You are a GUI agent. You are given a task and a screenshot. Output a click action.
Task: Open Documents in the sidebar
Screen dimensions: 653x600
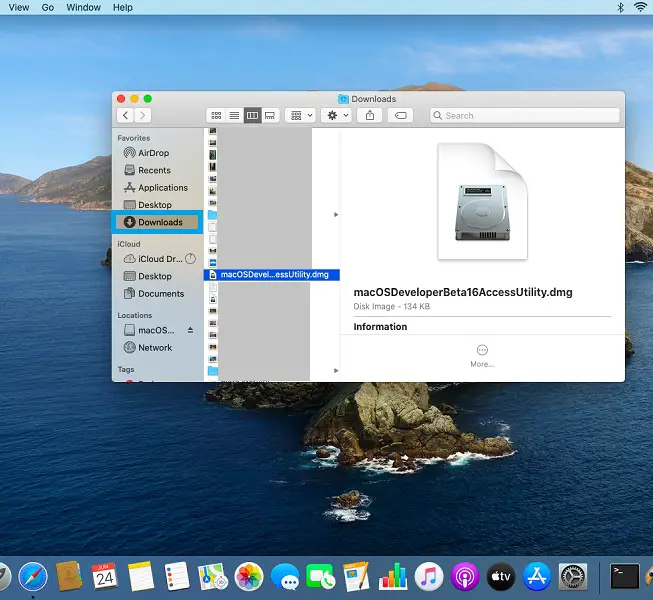(154, 294)
